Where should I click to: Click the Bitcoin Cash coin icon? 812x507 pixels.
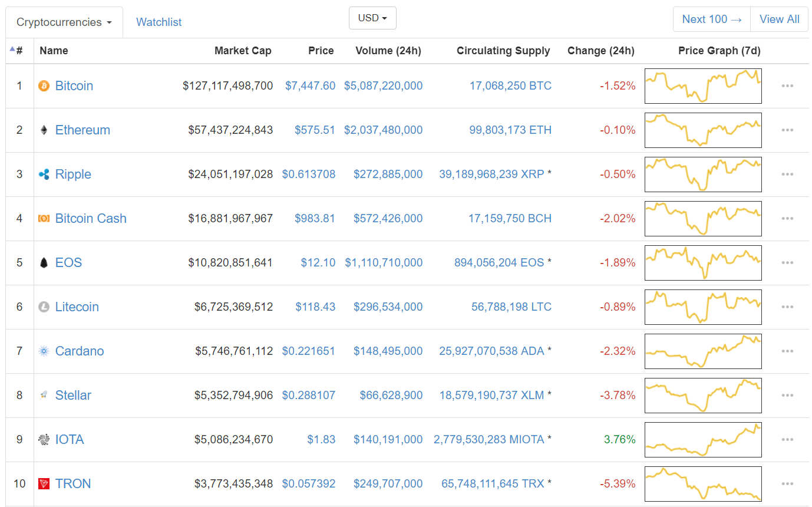[x=43, y=218]
